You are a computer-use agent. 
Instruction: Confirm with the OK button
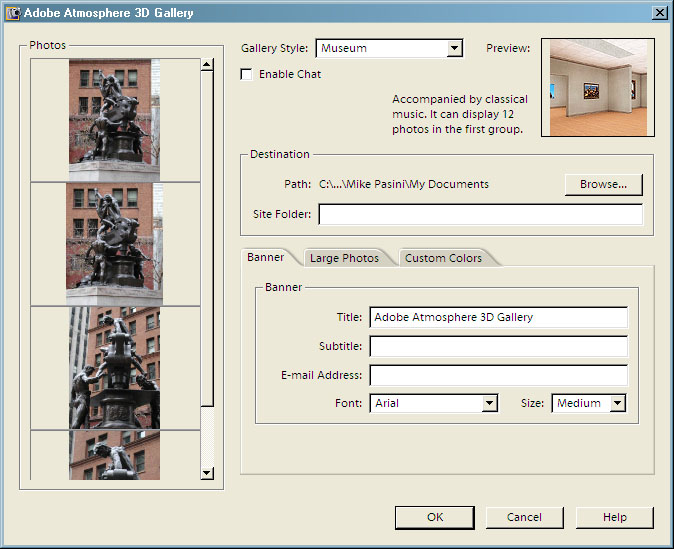(x=434, y=517)
